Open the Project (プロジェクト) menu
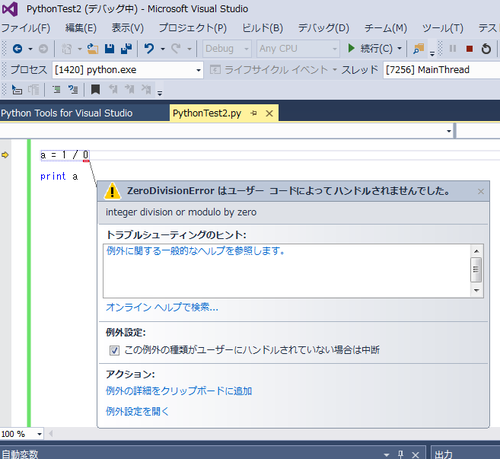This screenshot has width=500, height=459. tap(193, 28)
